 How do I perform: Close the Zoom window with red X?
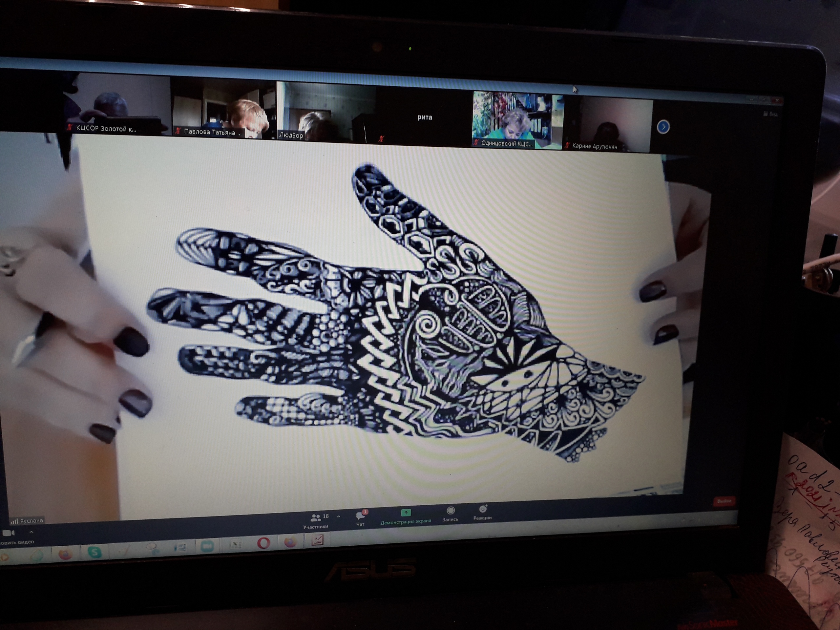pyautogui.click(x=777, y=100)
